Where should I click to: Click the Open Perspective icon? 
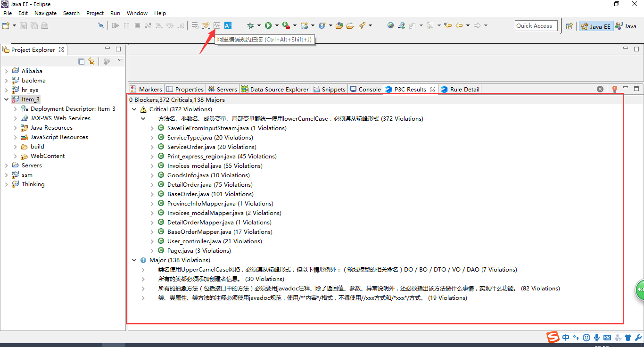tap(569, 26)
